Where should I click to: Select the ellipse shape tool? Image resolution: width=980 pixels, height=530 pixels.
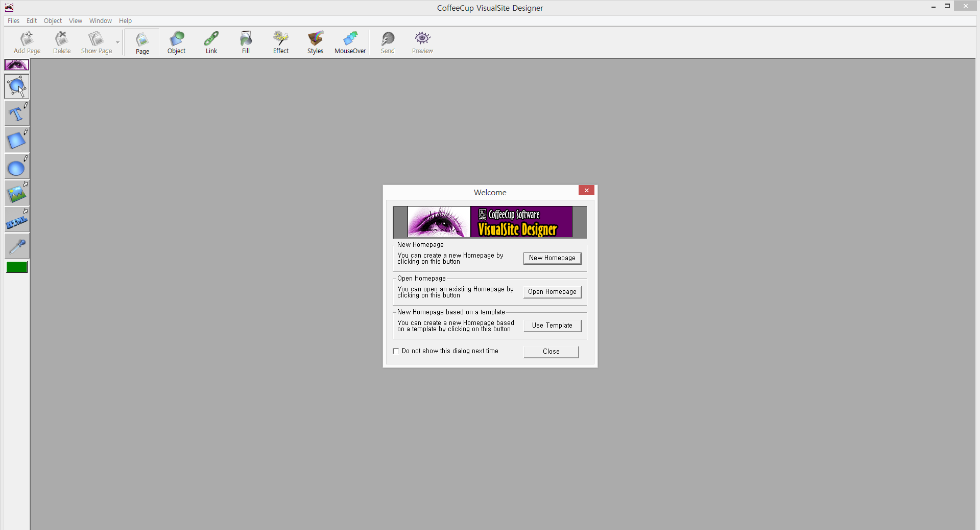pos(17,166)
